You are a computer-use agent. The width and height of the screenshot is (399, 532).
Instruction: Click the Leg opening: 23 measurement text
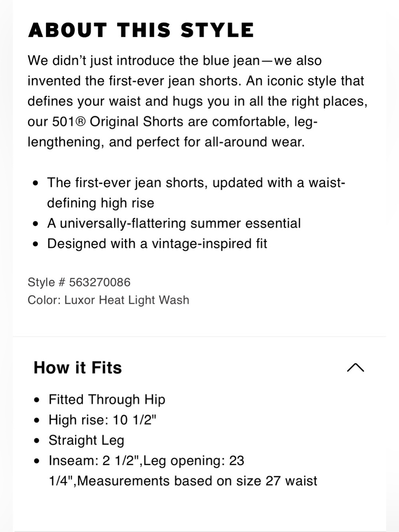[194, 461]
